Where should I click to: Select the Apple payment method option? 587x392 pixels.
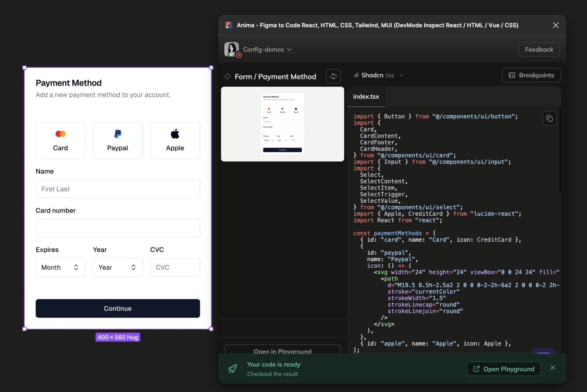pyautogui.click(x=175, y=140)
